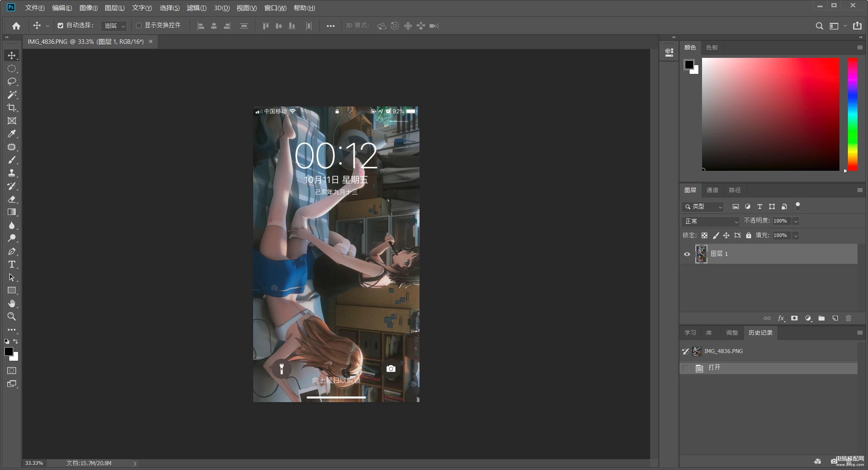868x470 pixels.
Task: Select the Frame tool
Action: click(12, 121)
